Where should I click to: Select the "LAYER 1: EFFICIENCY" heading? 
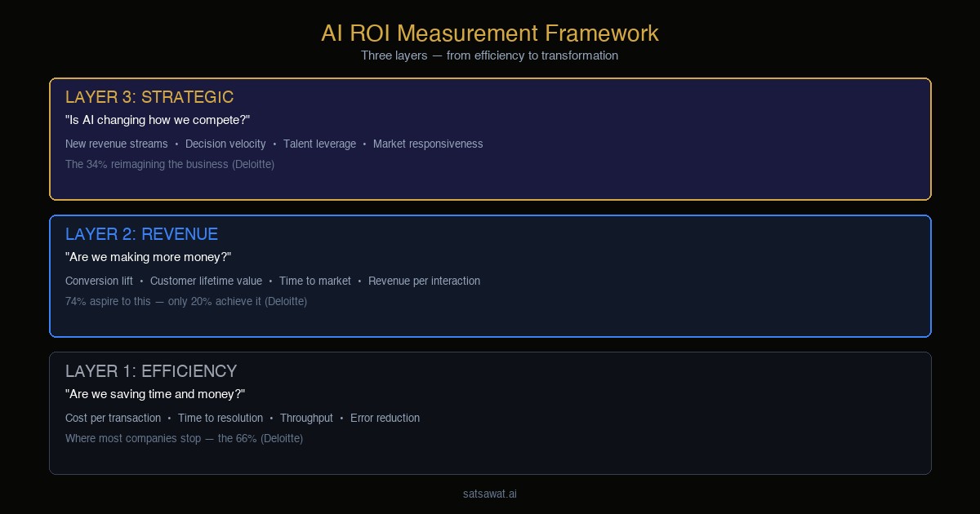151,371
